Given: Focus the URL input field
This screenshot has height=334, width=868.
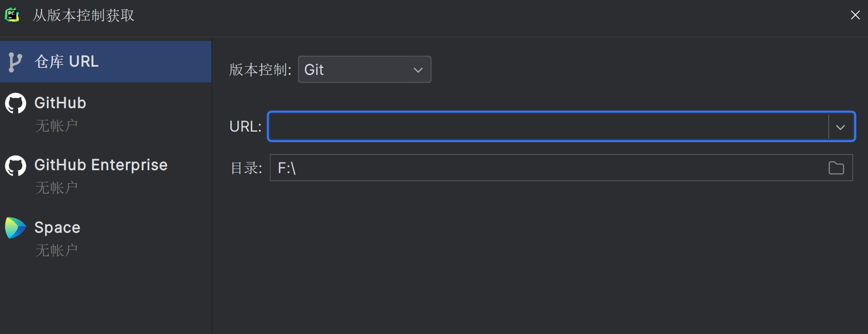Looking at the screenshot, I should (x=548, y=127).
